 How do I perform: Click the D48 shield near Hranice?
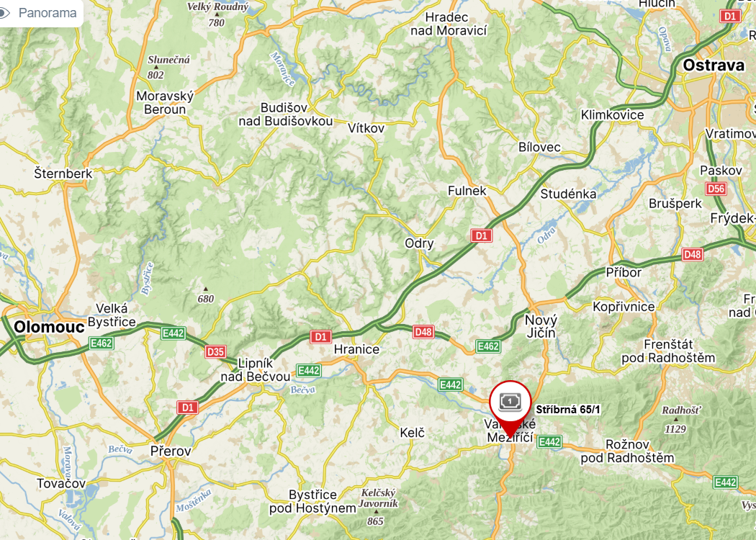(423, 332)
